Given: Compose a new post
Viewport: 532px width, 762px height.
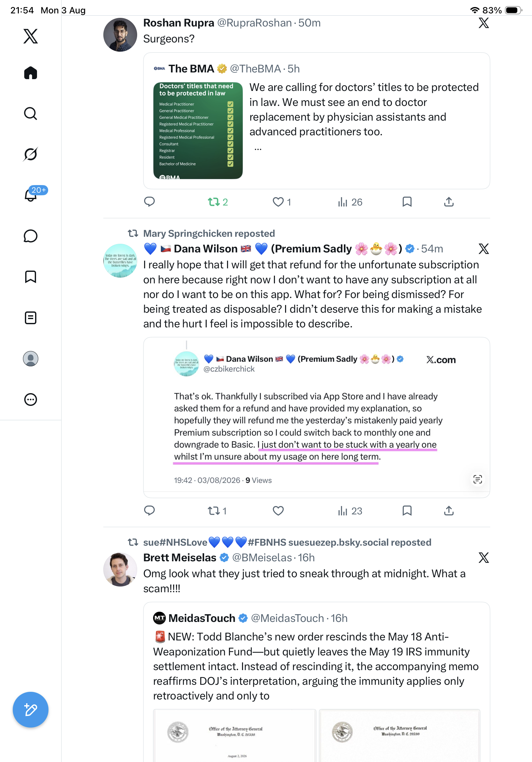Looking at the screenshot, I should coord(31,710).
